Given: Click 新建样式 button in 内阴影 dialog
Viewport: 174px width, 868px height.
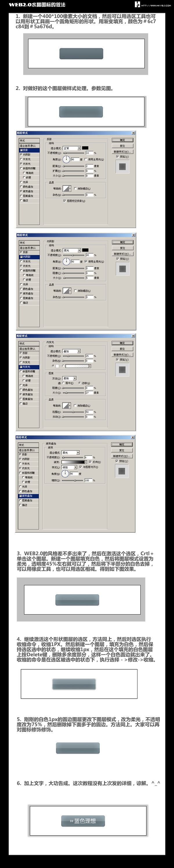Looking at the screenshot, I should click(x=122, y=253).
